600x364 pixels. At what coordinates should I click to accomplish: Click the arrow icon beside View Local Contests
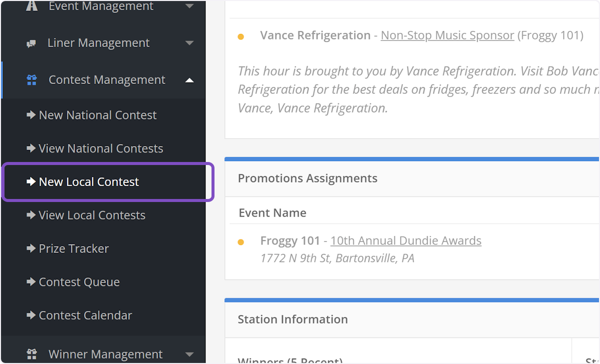tap(31, 215)
